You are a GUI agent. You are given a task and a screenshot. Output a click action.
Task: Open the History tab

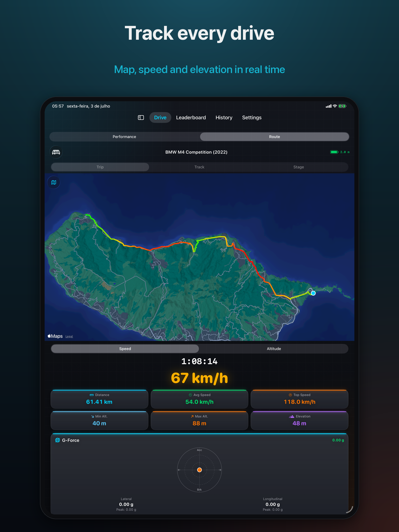[224, 117]
